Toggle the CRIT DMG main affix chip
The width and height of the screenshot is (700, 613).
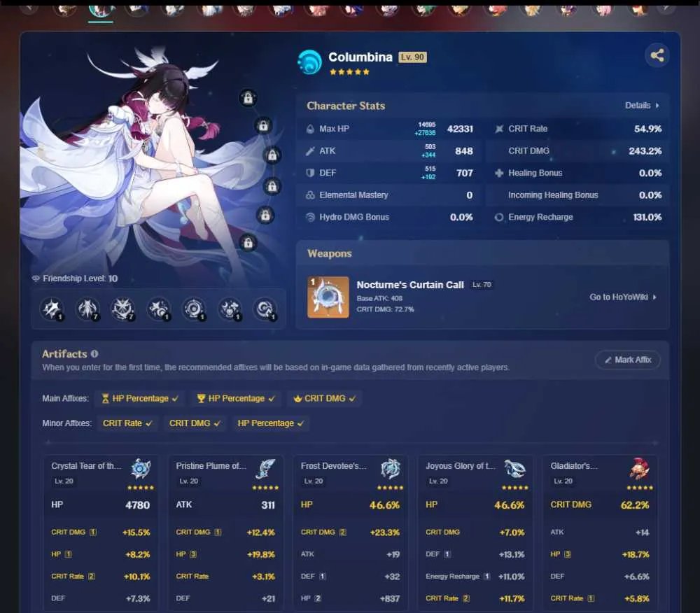pos(324,398)
